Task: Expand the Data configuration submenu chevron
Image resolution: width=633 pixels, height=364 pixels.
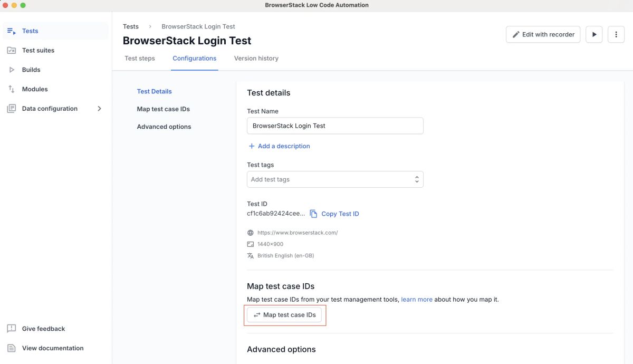Action: [99, 109]
